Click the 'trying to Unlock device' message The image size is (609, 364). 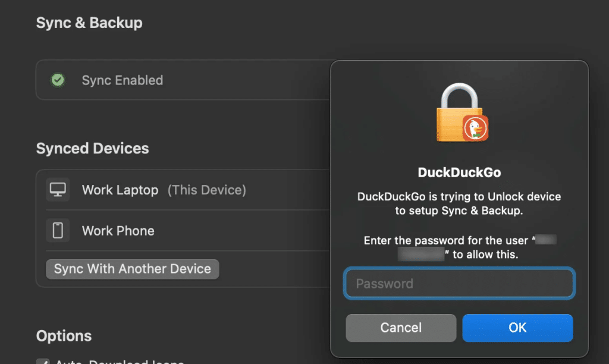[x=459, y=203]
